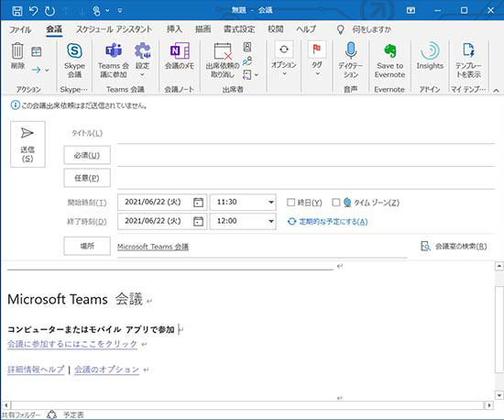Open 会議のメモ OneNote notes
This screenshot has height=420, width=504.
180,56
